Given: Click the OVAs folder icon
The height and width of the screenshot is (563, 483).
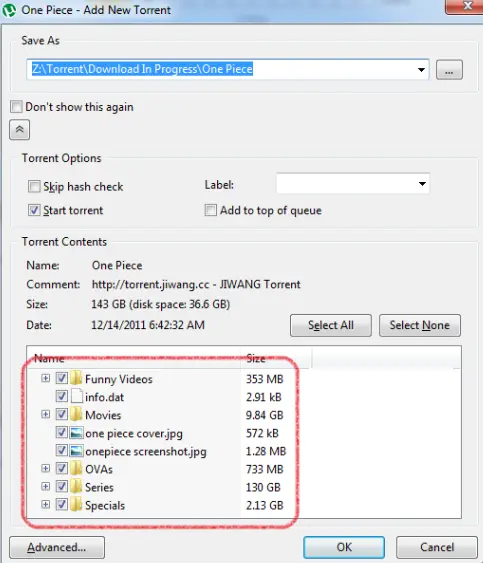Looking at the screenshot, I should point(76,469).
